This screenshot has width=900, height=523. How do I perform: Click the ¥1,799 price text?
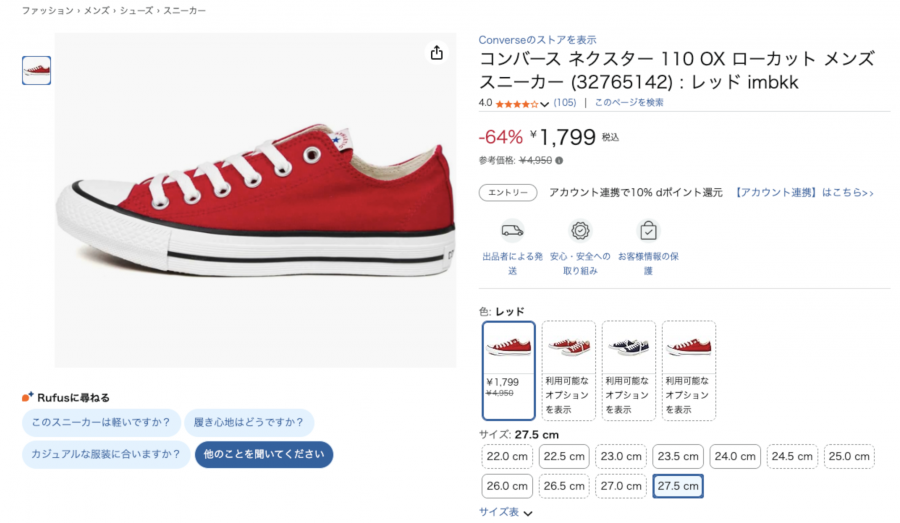tap(563, 137)
